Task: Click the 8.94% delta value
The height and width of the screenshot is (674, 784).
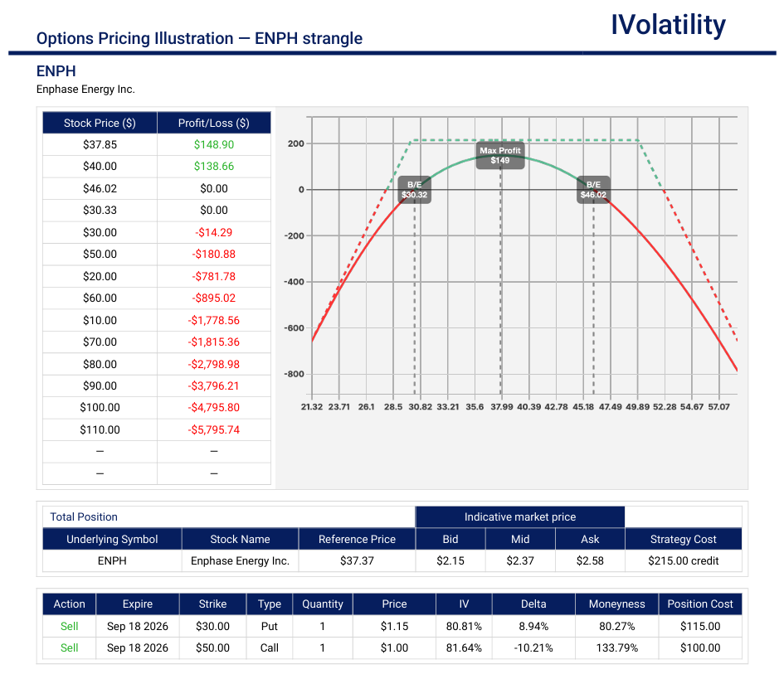Action: tap(533, 627)
